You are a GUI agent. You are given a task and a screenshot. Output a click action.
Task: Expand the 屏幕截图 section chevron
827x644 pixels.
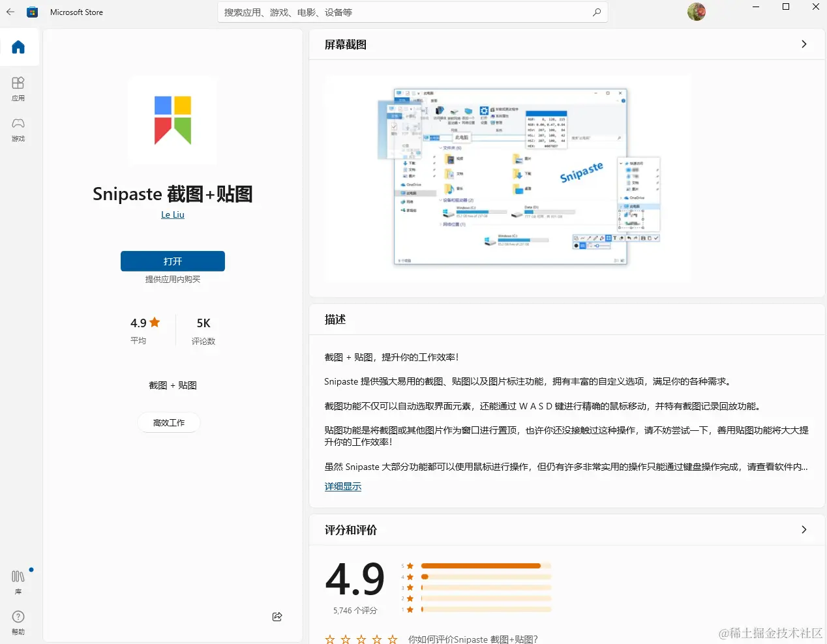pyautogui.click(x=804, y=44)
